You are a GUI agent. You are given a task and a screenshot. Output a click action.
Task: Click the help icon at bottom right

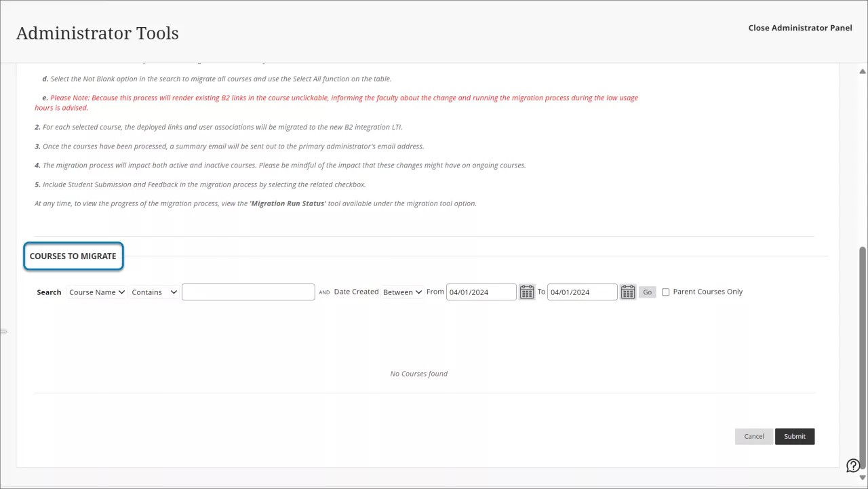(853, 465)
